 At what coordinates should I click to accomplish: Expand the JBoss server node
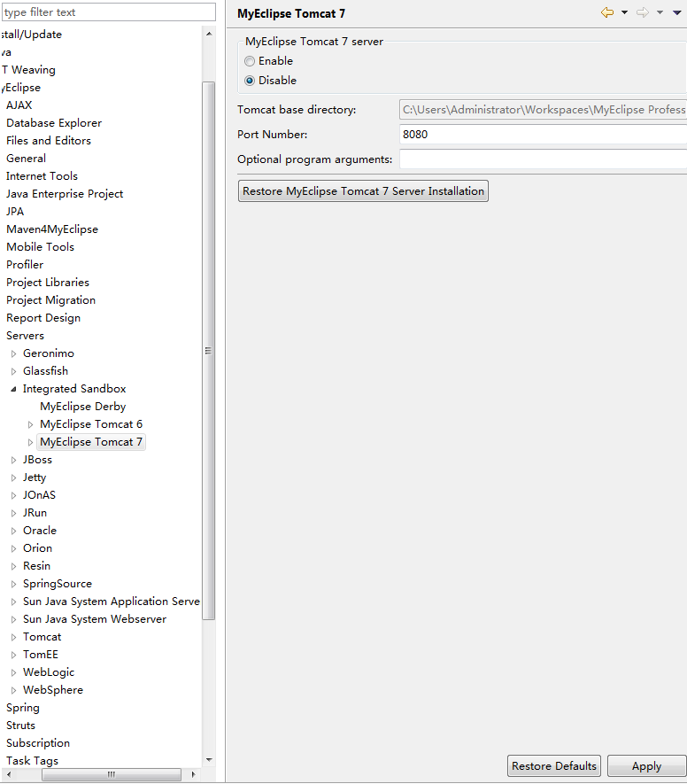pos(13,460)
